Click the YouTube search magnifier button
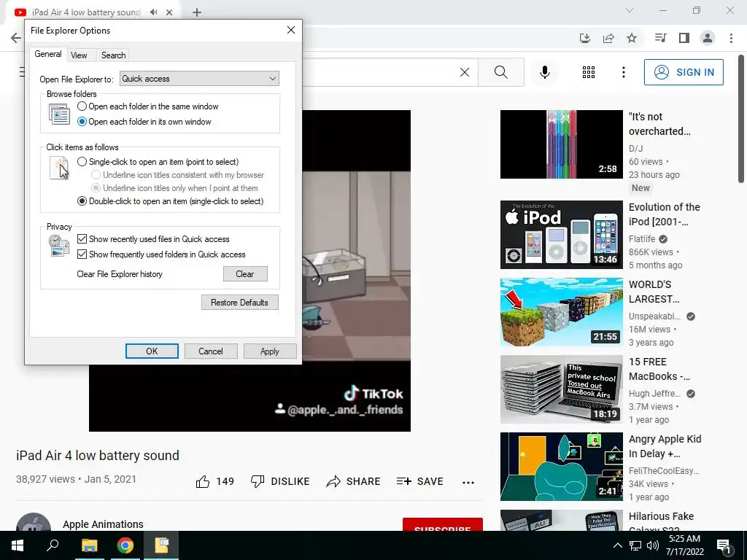The image size is (747, 560). (x=500, y=72)
